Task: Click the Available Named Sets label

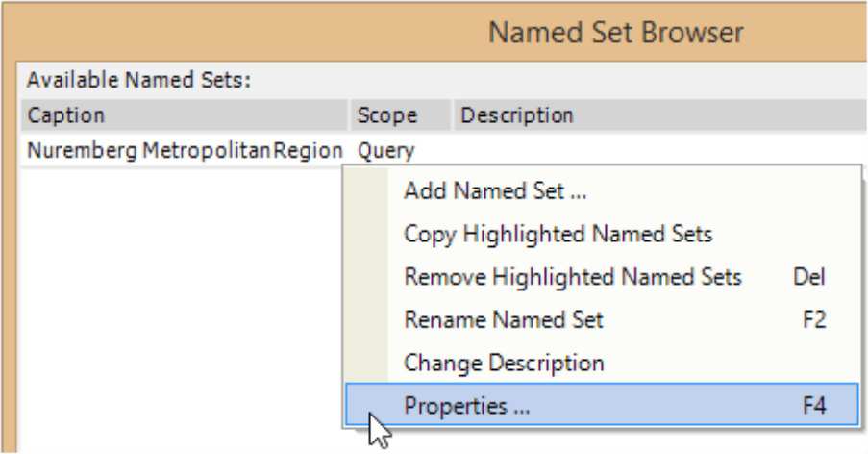Action: [138, 80]
